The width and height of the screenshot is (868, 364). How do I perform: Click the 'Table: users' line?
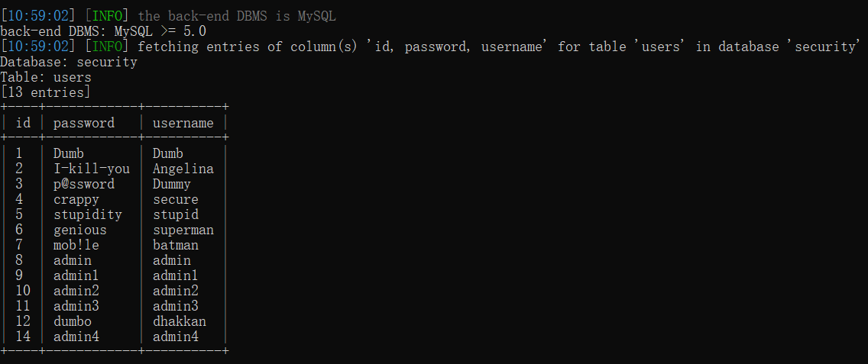pos(46,77)
